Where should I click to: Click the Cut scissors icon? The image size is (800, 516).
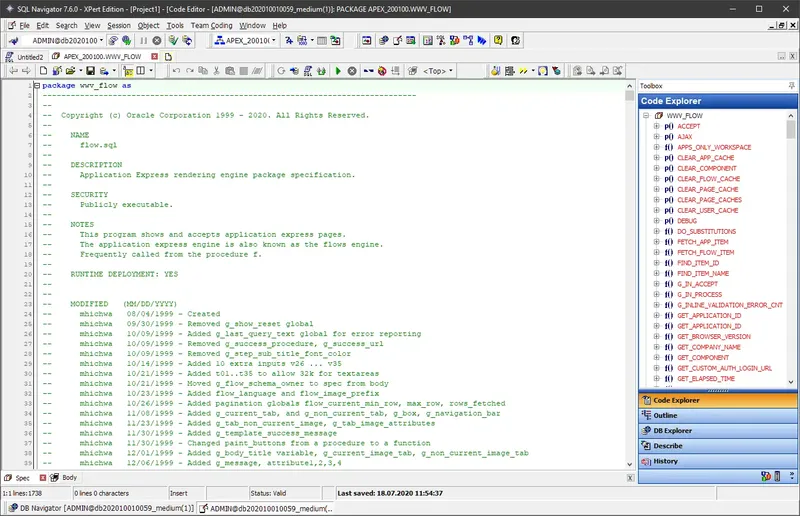click(x=216, y=71)
